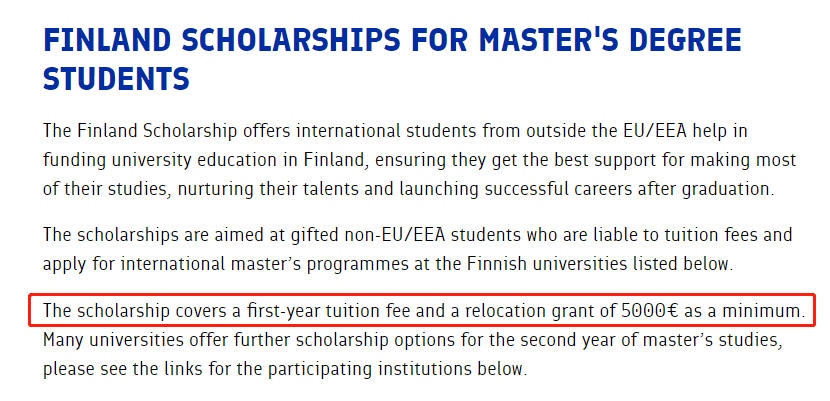Viewport: 830px width, 401px height.
Task: Click the 'FINLAND SCHOLARSHIPS FOR MASTER'S DEGREE' heading line
Action: pyautogui.click(x=392, y=39)
